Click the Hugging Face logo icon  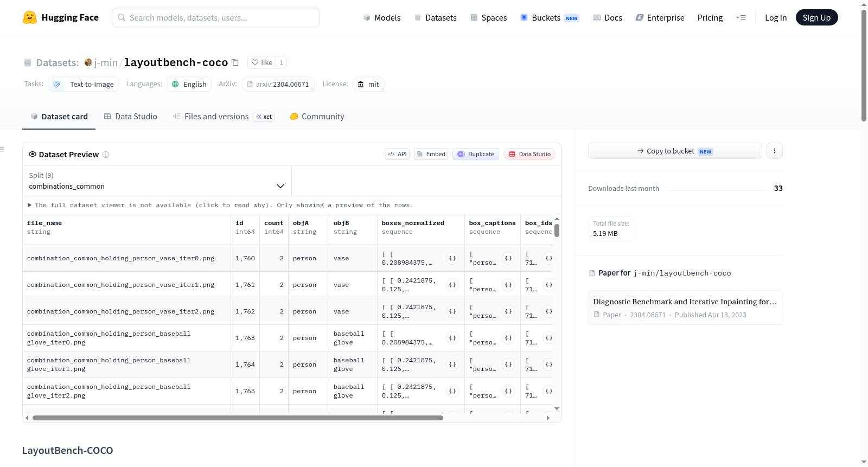point(29,17)
